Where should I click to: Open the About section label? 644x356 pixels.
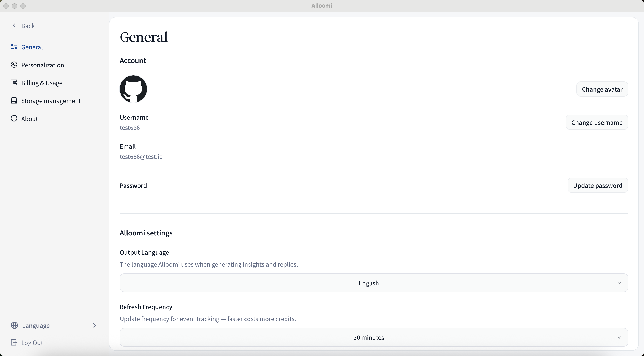pyautogui.click(x=30, y=119)
